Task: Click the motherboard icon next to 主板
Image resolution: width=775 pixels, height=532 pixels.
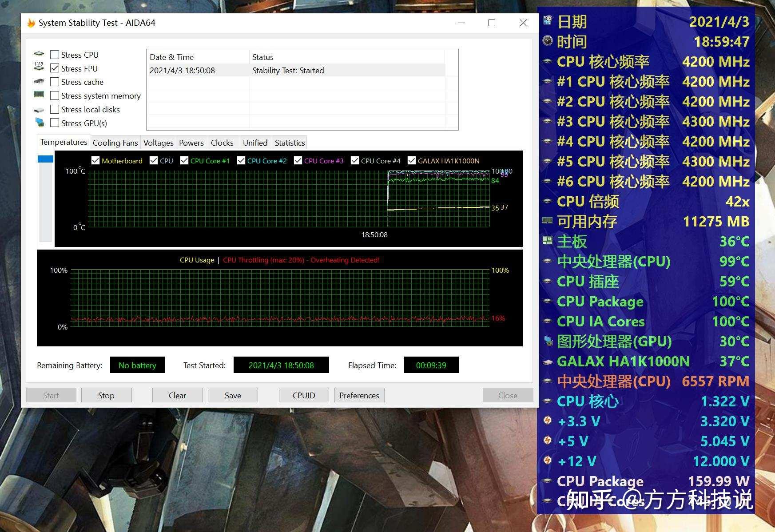Action: (x=547, y=241)
